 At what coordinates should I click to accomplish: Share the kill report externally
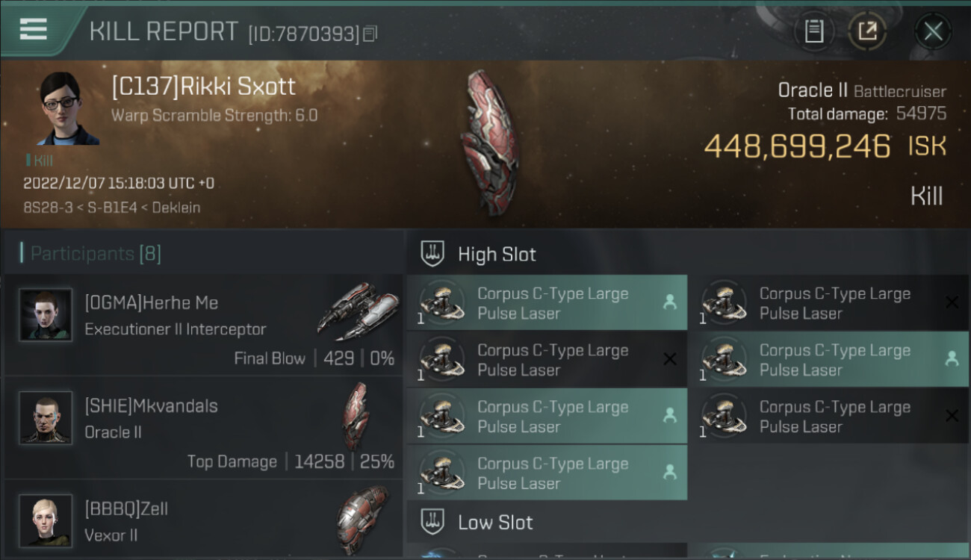coord(867,31)
